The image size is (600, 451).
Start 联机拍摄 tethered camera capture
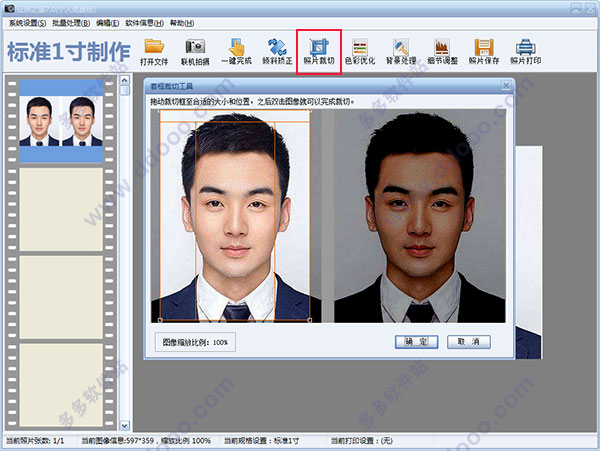point(195,52)
